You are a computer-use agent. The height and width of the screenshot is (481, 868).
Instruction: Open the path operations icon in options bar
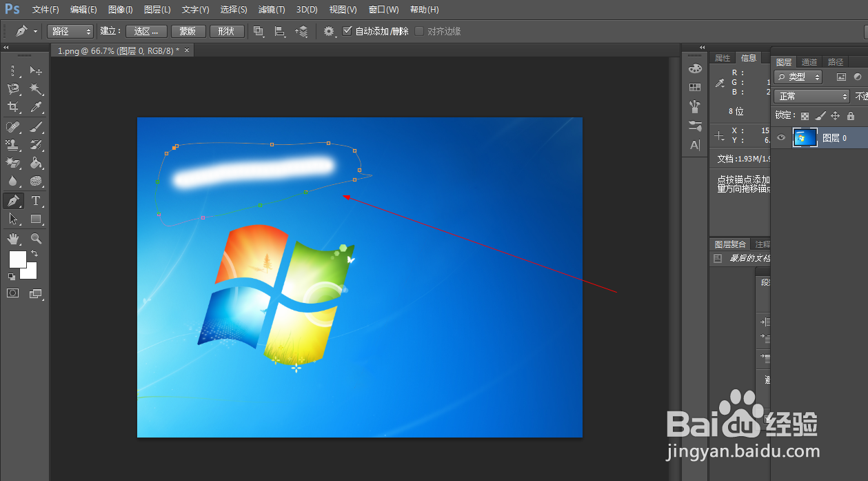(x=259, y=31)
